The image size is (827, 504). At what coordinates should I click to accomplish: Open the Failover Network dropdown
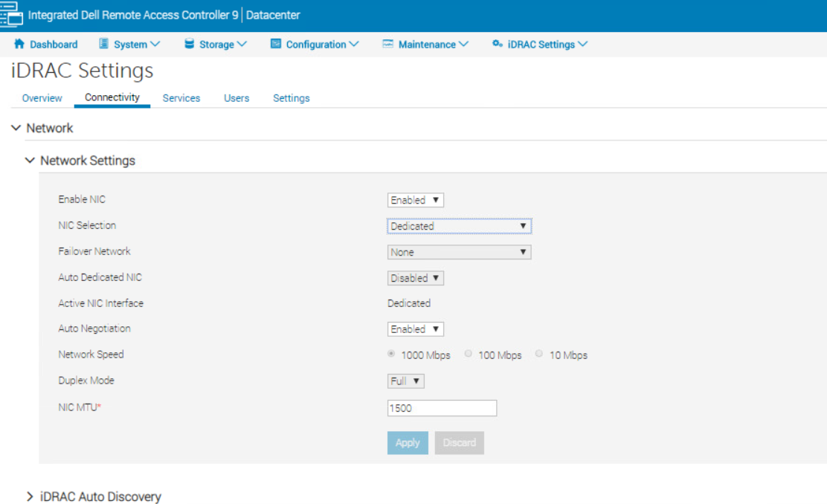[x=460, y=252]
